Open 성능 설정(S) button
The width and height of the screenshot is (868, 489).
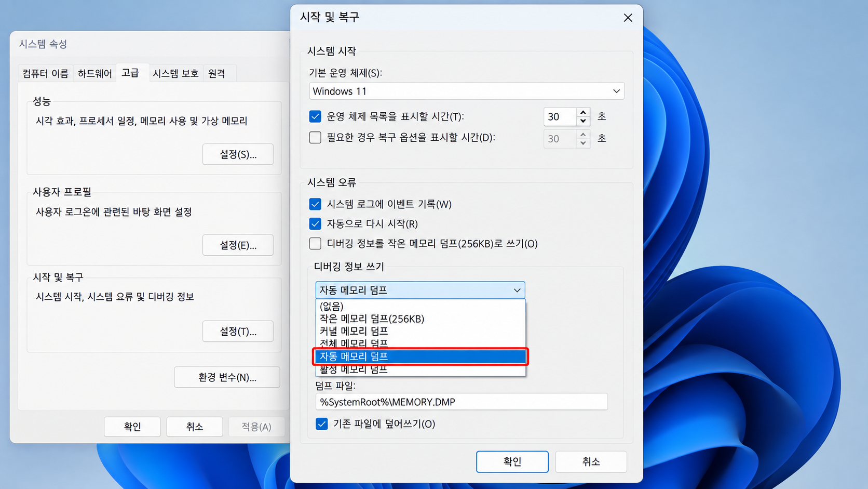click(238, 154)
